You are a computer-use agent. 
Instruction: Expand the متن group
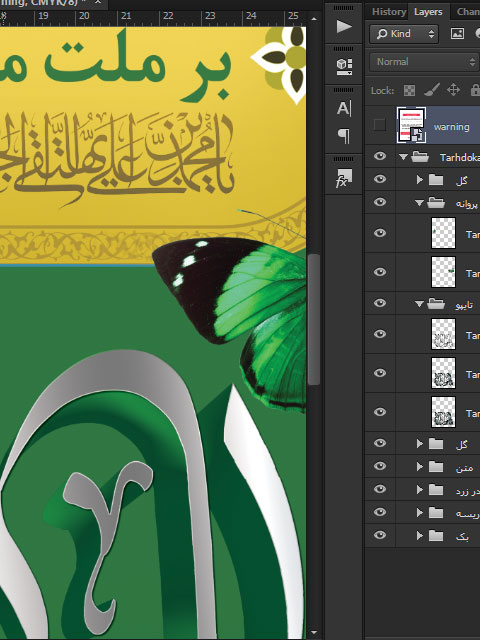[420, 466]
